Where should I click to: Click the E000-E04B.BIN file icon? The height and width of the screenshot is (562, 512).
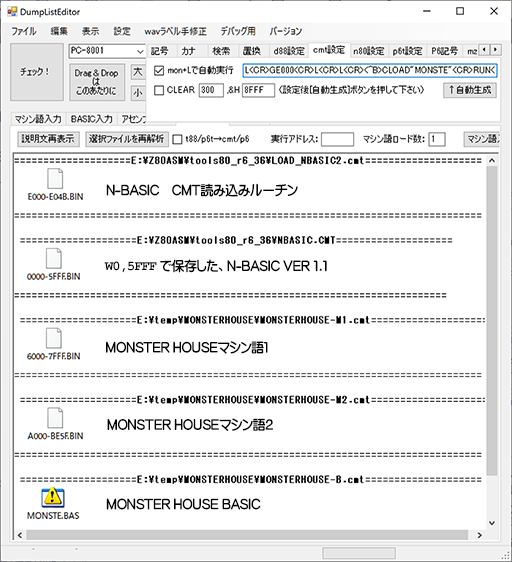click(x=55, y=179)
